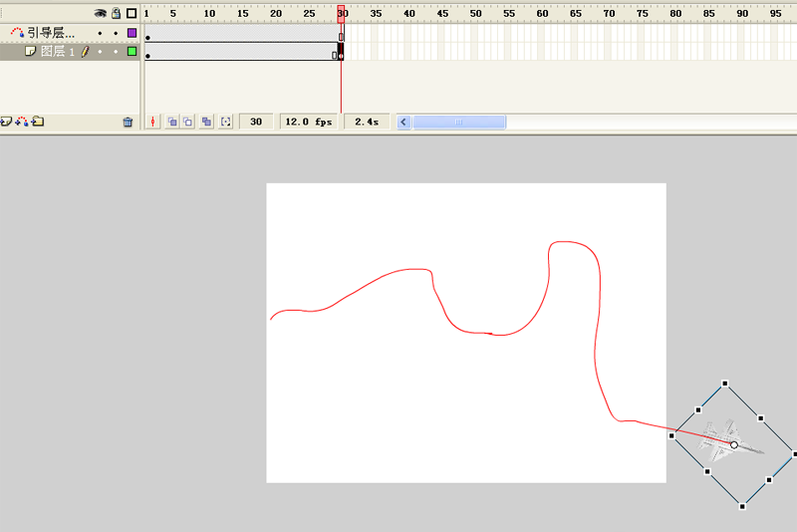Select frame 30 keyframe of 图层 1
The width and height of the screenshot is (797, 532).
341,52
